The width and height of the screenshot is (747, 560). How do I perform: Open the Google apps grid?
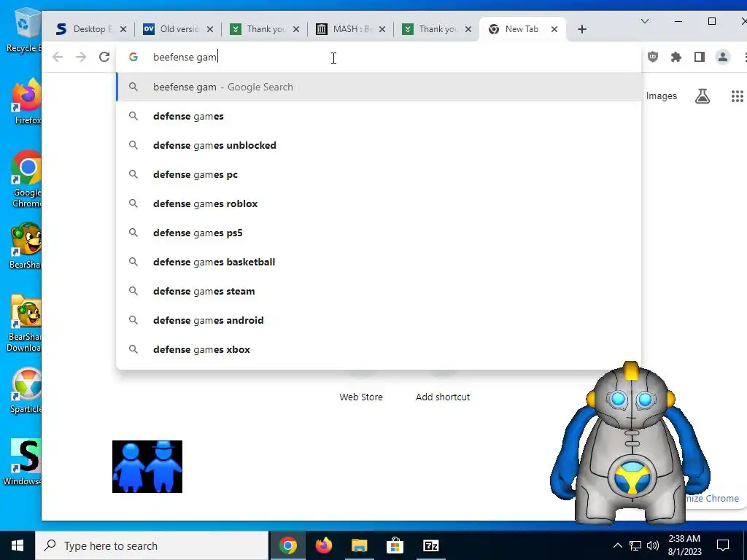[x=737, y=96]
